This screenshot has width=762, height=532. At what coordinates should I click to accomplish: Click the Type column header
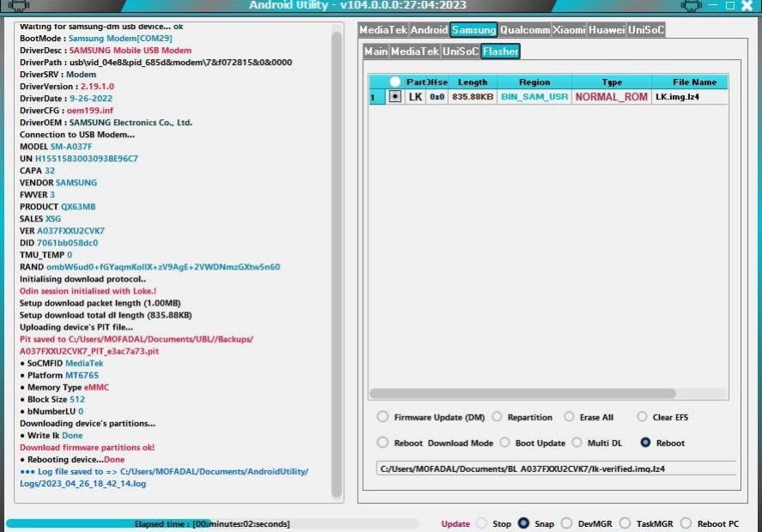[612, 82]
